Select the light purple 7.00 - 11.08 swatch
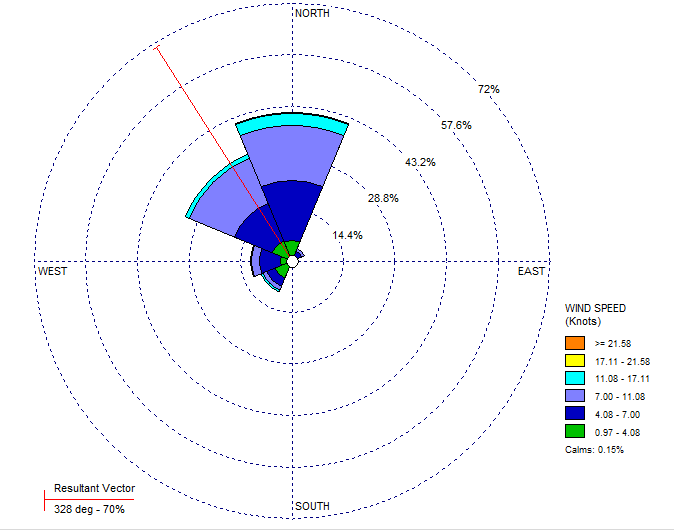The image size is (674, 530). pyautogui.click(x=574, y=397)
